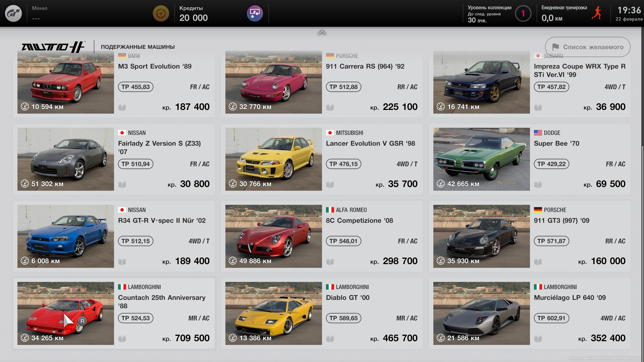Click the price кр. 709 500
The width and height of the screenshot is (644, 362).
(x=186, y=338)
